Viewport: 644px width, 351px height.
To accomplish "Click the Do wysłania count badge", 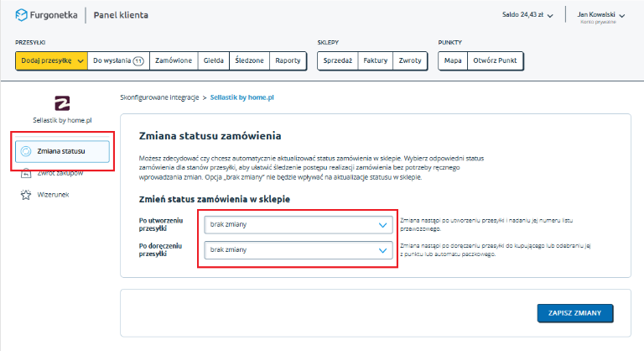I will click(x=138, y=60).
